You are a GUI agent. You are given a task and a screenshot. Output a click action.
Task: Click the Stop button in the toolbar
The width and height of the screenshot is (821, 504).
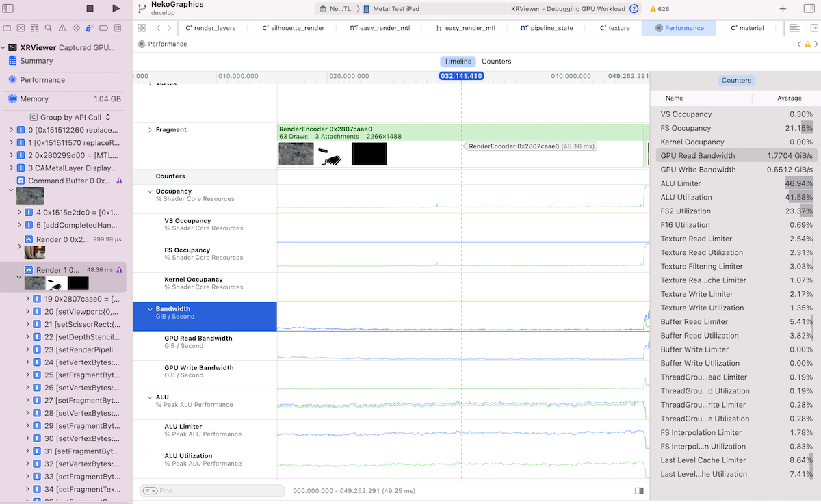click(90, 9)
